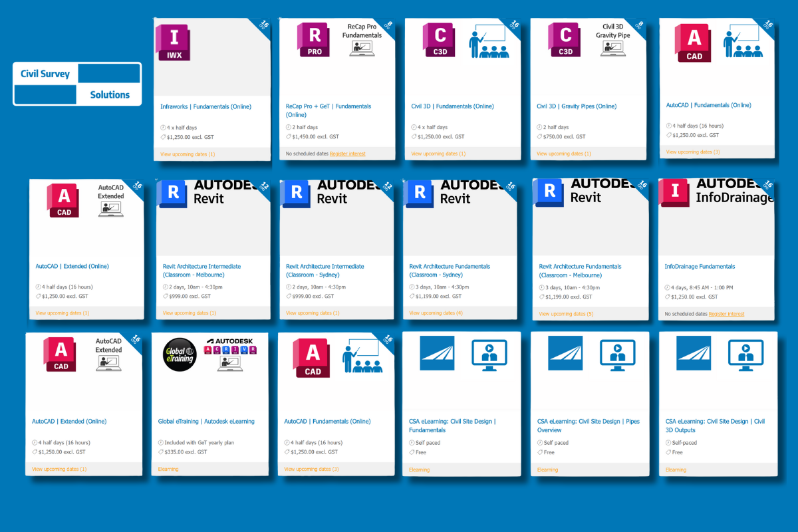Open 'Infraworks | Fundamentals (Online)' course
Screen dimensions: 798x532
(x=205, y=106)
